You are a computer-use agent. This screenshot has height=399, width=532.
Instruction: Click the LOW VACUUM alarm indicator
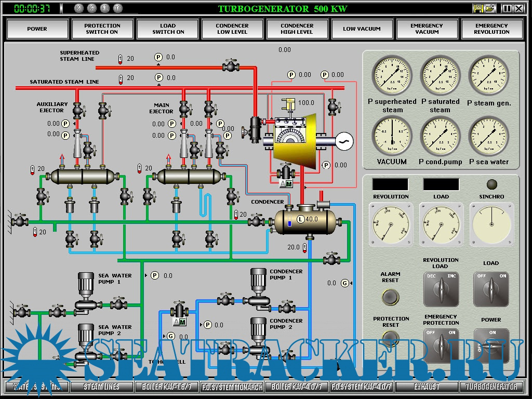[x=362, y=29]
